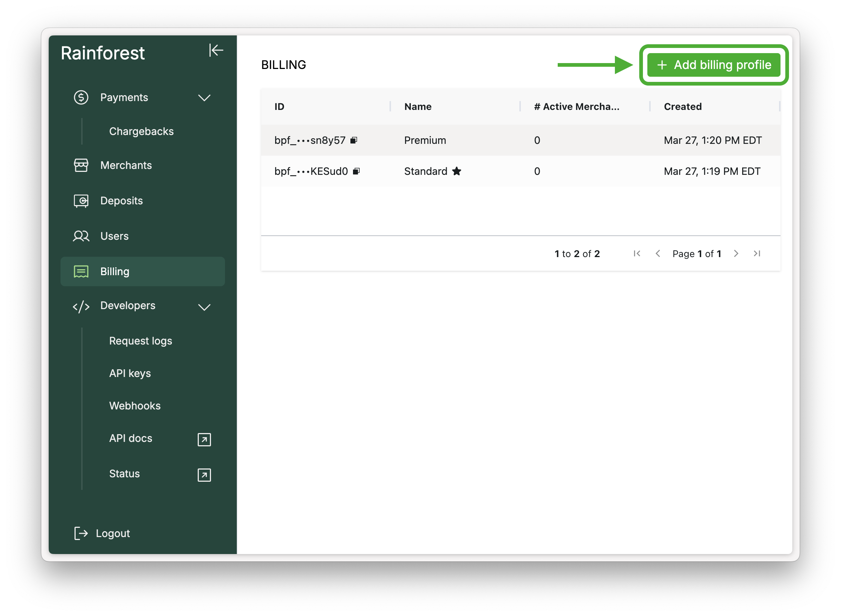Image resolution: width=841 pixels, height=616 pixels.
Task: Collapse the Developers menu chevron
Action: coord(204,307)
